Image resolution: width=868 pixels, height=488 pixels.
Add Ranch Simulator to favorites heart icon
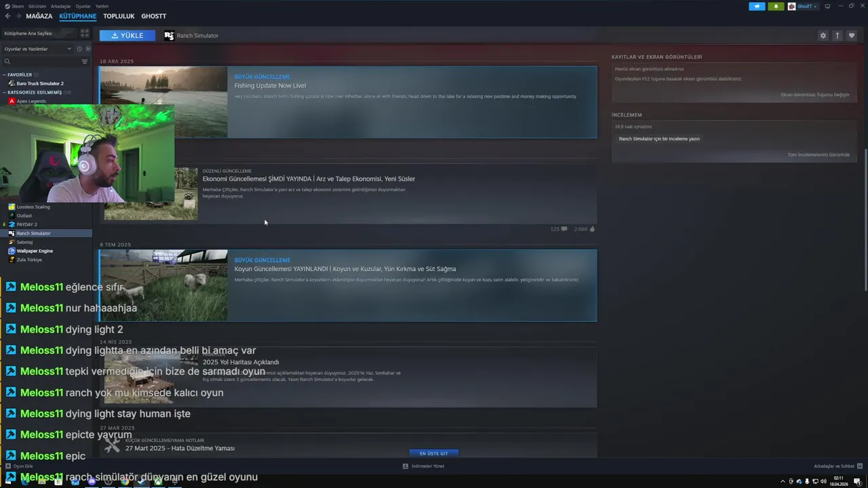pos(852,35)
